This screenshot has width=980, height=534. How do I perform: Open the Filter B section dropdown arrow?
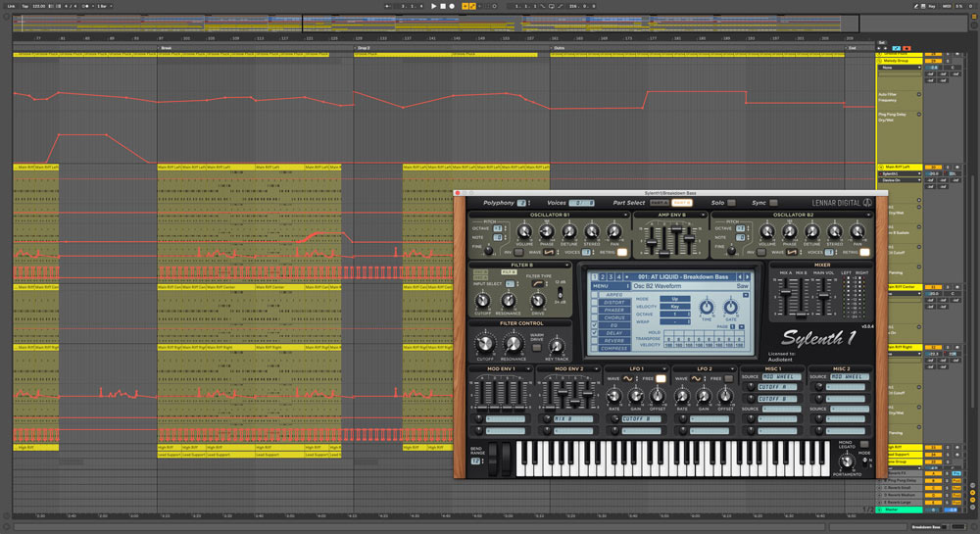pyautogui.click(x=567, y=265)
